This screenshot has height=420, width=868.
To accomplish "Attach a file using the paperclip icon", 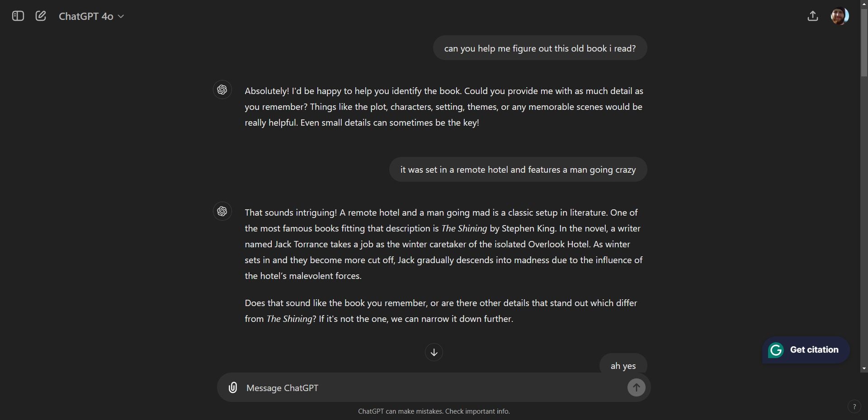I will 233,387.
